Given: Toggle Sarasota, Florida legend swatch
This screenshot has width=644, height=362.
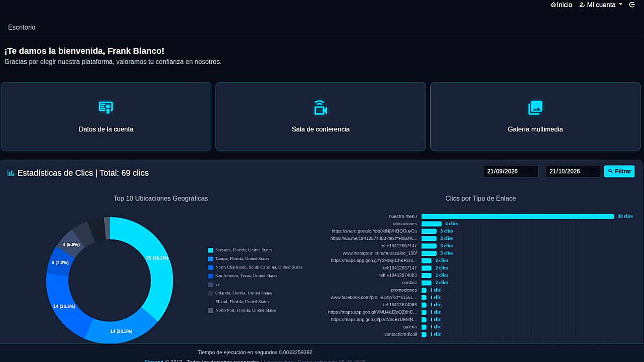Looking at the screenshot, I should (x=211, y=250).
